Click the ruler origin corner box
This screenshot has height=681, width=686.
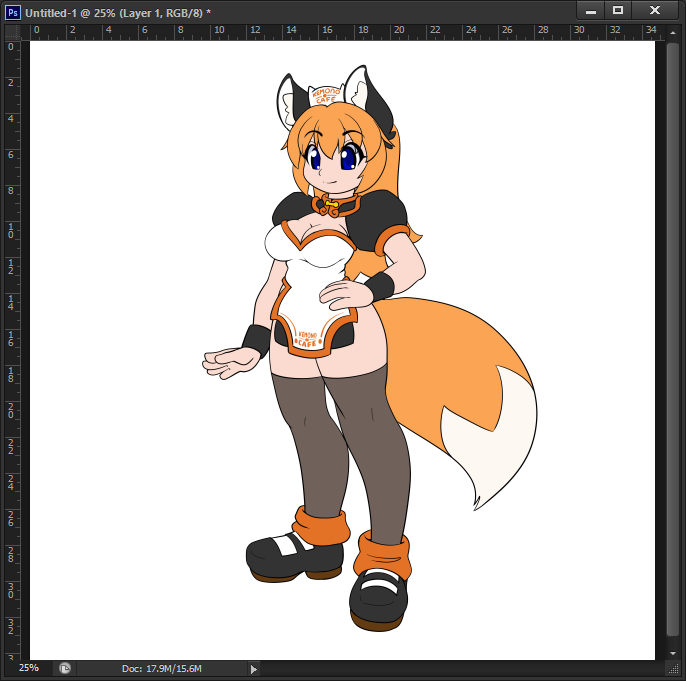(x=13, y=32)
